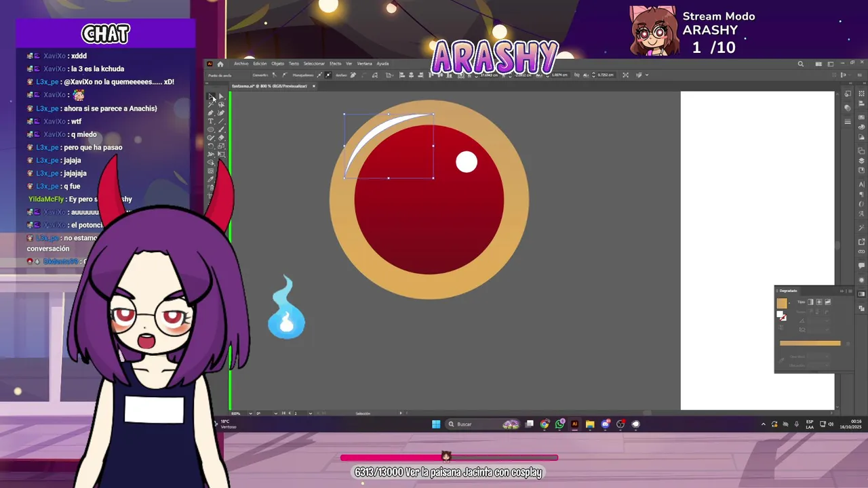Open the Windows Start menu
868x488 pixels.
tap(436, 424)
